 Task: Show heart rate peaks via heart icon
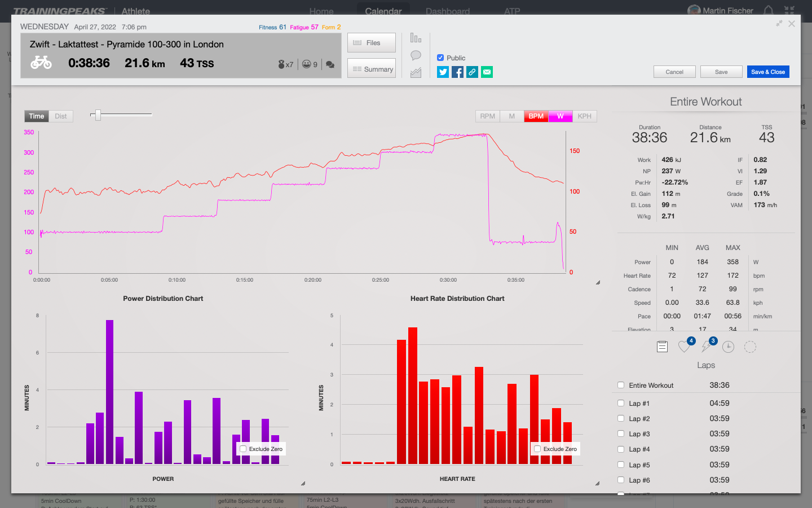point(684,347)
